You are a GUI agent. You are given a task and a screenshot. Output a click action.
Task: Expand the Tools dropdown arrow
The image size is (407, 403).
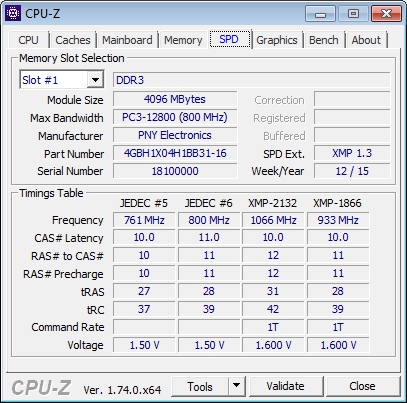click(237, 386)
